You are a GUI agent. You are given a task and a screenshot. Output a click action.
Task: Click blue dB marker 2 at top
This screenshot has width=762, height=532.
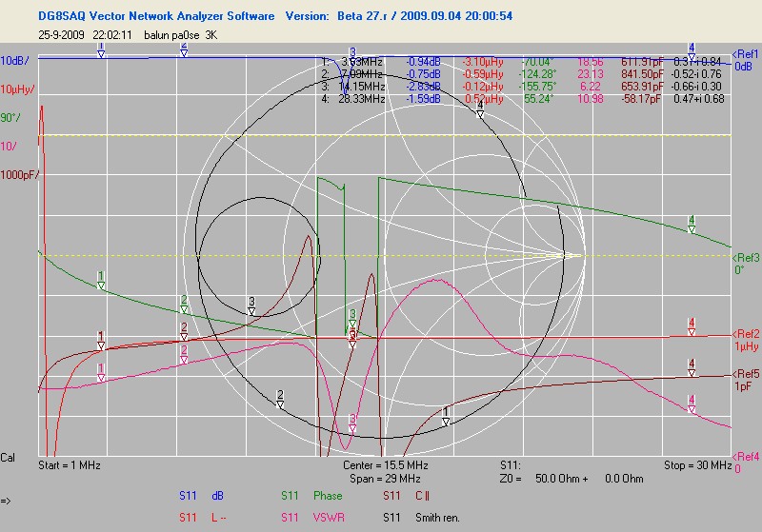(x=184, y=50)
